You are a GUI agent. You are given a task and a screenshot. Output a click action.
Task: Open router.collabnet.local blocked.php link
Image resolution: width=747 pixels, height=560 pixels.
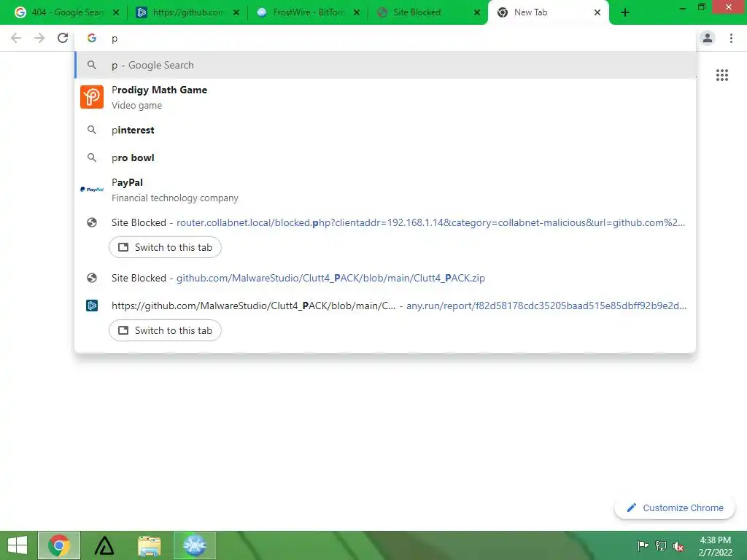[430, 222]
